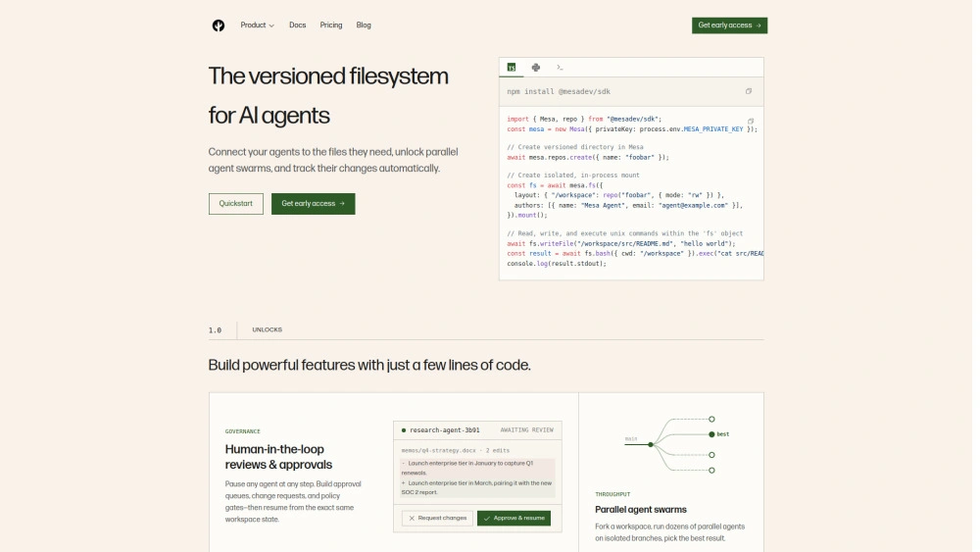Click Parallel agent swarms heading
The width and height of the screenshot is (980, 552).
(x=641, y=510)
